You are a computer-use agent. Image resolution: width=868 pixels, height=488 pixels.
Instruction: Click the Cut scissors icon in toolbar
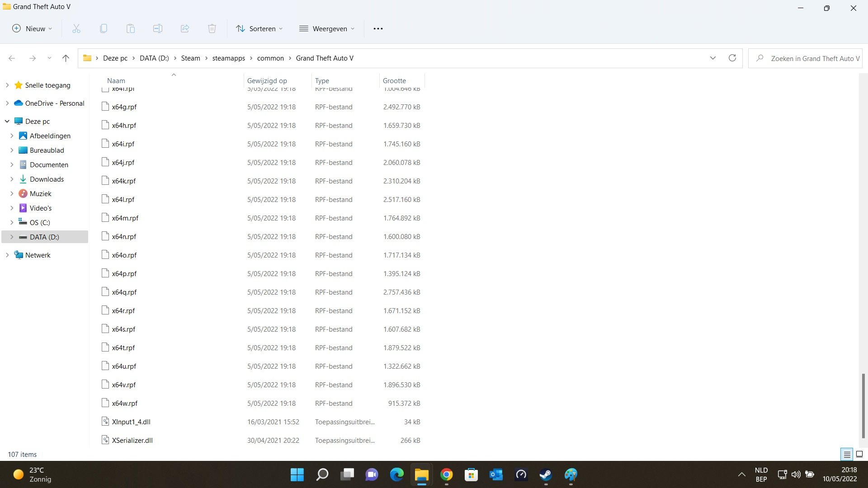tap(76, 28)
